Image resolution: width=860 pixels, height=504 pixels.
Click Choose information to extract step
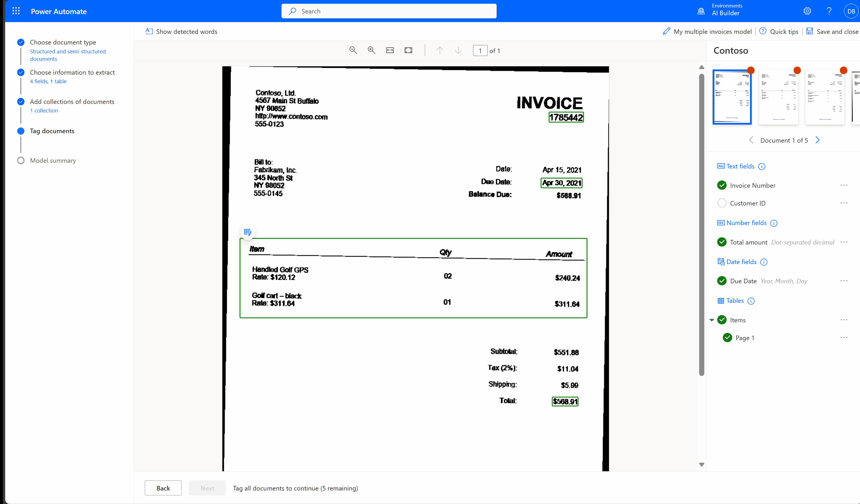click(72, 72)
